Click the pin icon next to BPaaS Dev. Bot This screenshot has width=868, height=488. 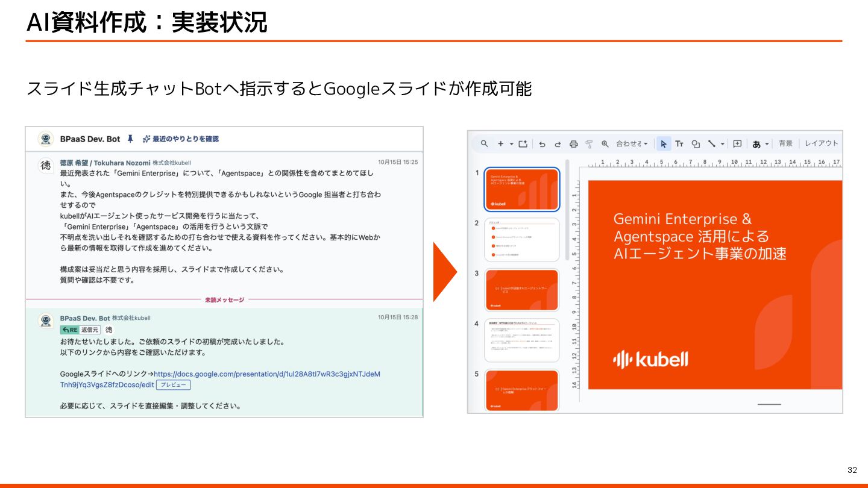130,139
